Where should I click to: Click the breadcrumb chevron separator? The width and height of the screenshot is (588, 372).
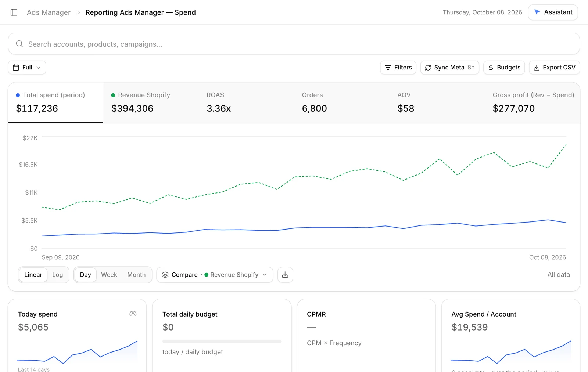click(x=78, y=12)
